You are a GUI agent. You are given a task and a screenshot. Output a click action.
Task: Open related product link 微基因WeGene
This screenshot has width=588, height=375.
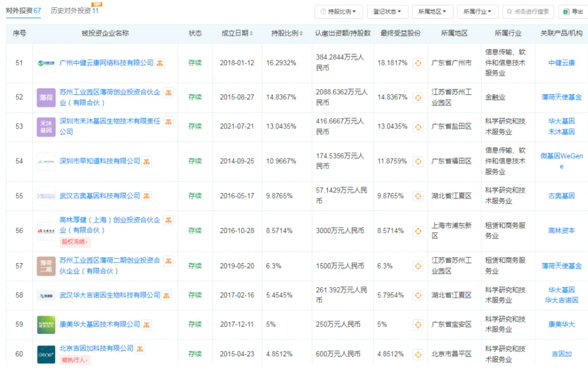point(562,161)
